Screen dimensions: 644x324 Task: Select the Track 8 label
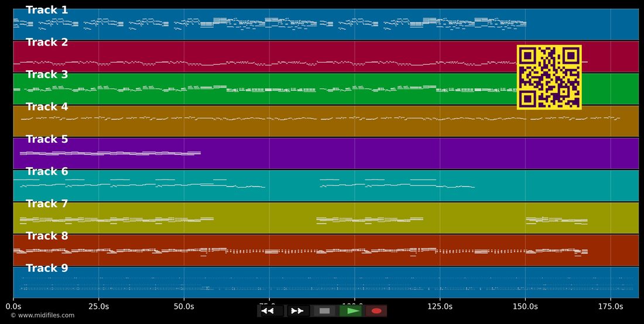(47, 236)
